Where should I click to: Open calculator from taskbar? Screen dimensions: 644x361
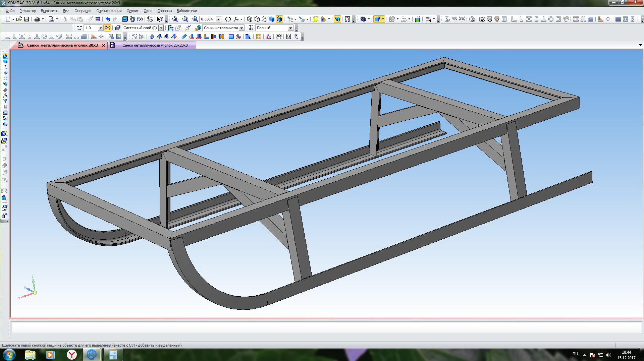coord(113,355)
